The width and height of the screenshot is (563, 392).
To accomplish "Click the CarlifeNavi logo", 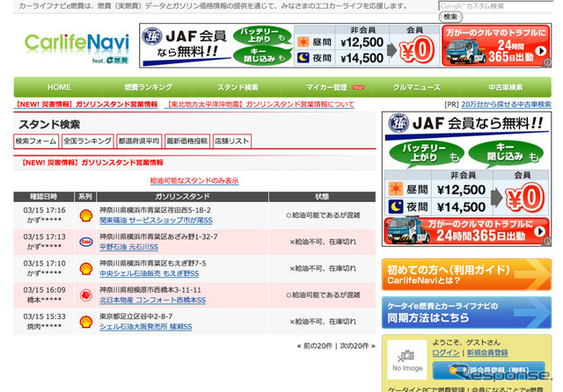I will pos(77,48).
